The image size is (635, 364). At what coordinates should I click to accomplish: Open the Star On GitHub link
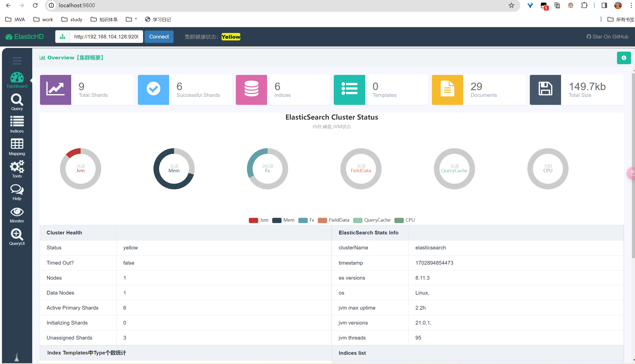607,37
